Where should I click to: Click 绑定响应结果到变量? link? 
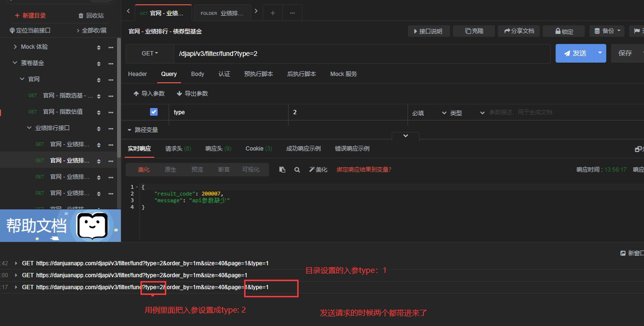pos(364,170)
